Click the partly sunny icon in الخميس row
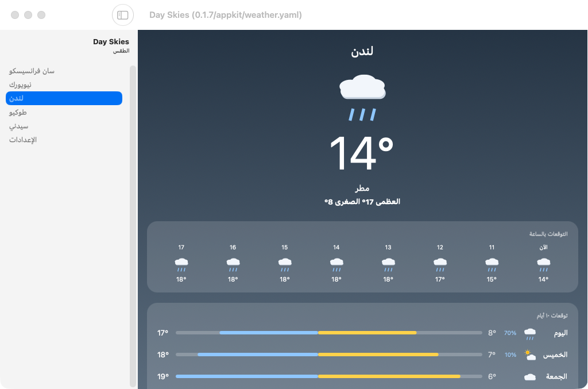Image resolution: width=588 pixels, height=389 pixels. click(530, 355)
